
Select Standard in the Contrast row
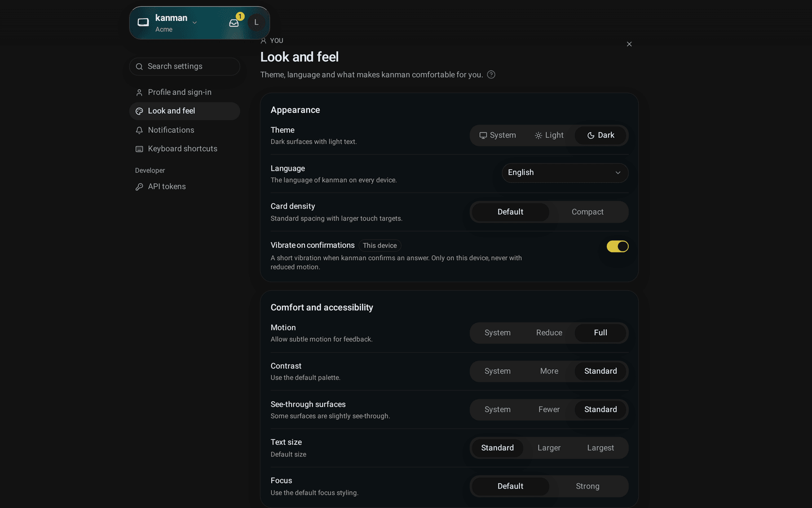pyautogui.click(x=601, y=371)
